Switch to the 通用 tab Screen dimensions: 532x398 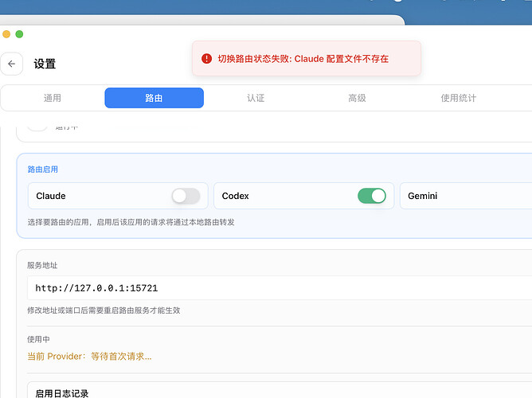(x=53, y=98)
